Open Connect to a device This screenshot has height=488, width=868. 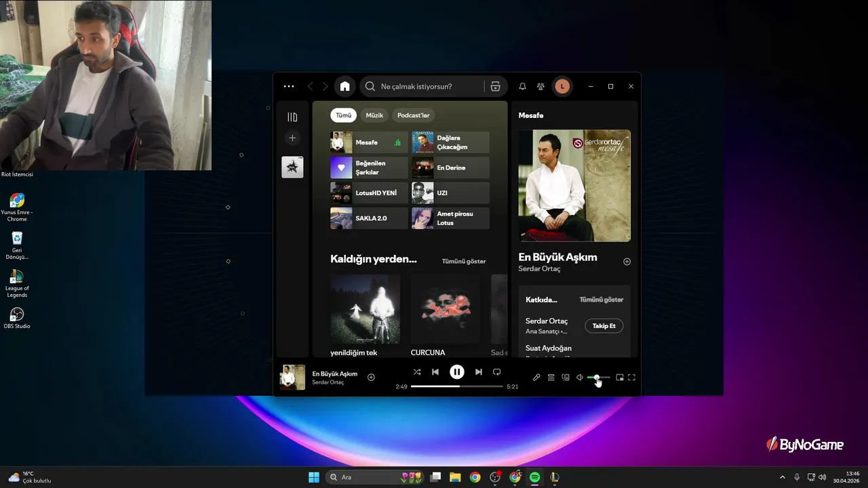[x=566, y=378]
